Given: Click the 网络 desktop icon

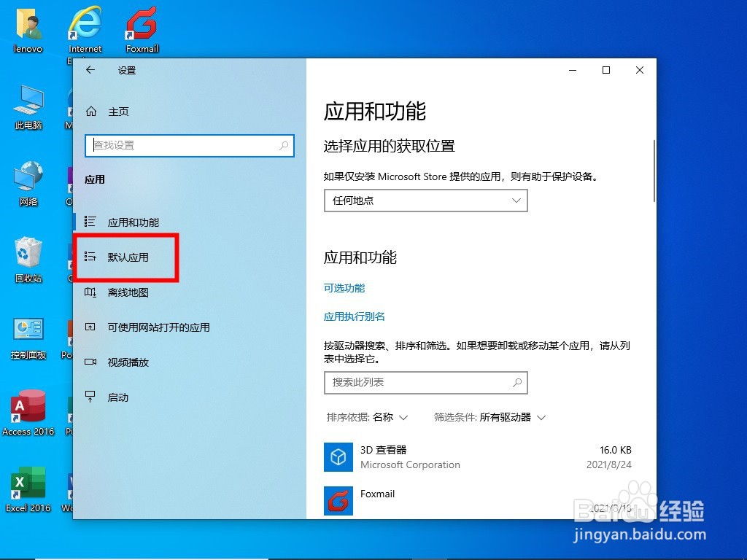Looking at the screenshot, I should (28, 183).
